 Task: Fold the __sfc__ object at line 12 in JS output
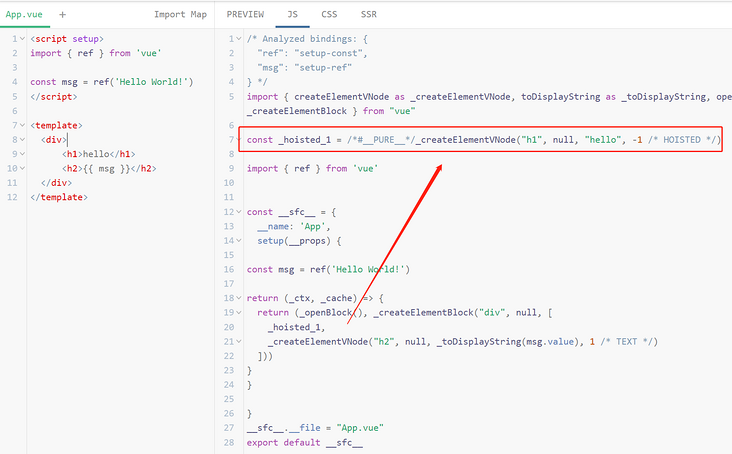(x=239, y=212)
